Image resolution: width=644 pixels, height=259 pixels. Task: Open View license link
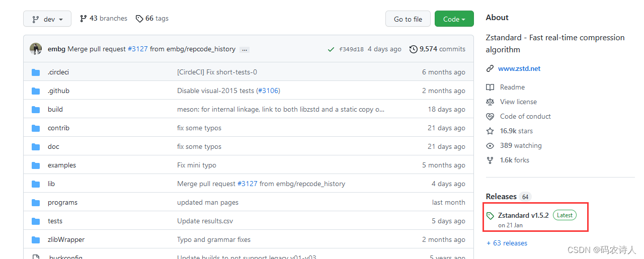pyautogui.click(x=518, y=102)
